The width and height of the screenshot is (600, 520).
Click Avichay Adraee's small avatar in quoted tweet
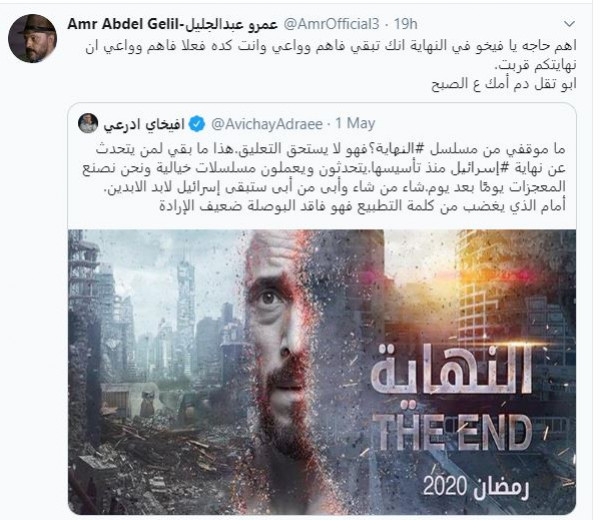(88, 123)
